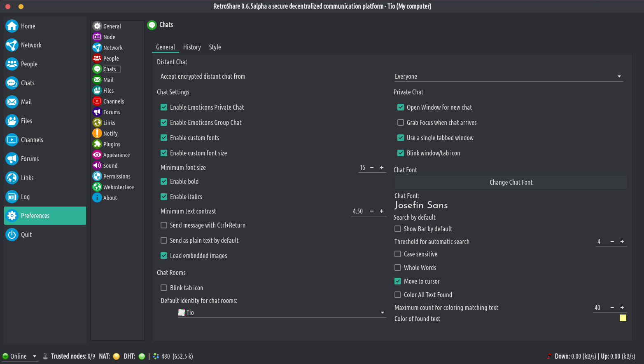Open the Chats icon in main sidebar
The width and height of the screenshot is (644, 364).
[12, 83]
